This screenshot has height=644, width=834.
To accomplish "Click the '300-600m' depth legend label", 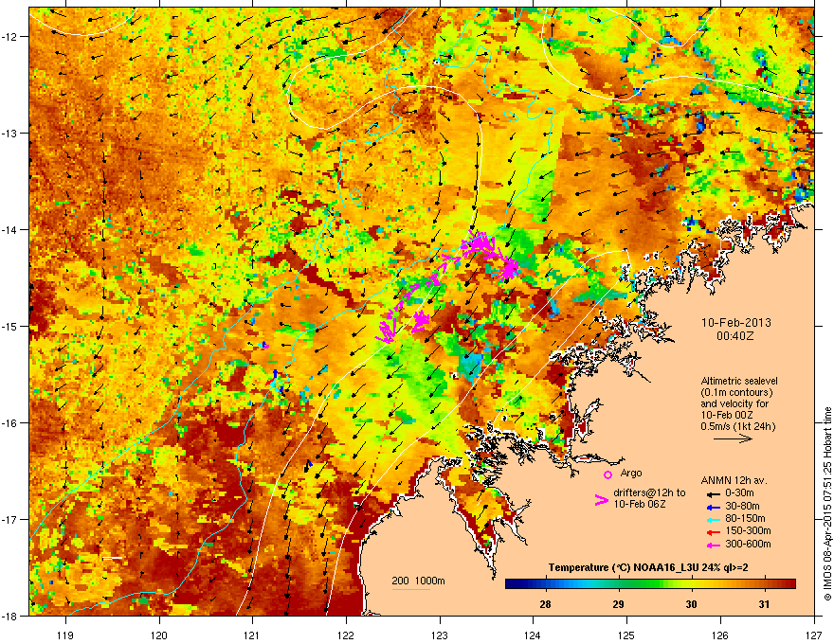I will pyautogui.click(x=748, y=545).
